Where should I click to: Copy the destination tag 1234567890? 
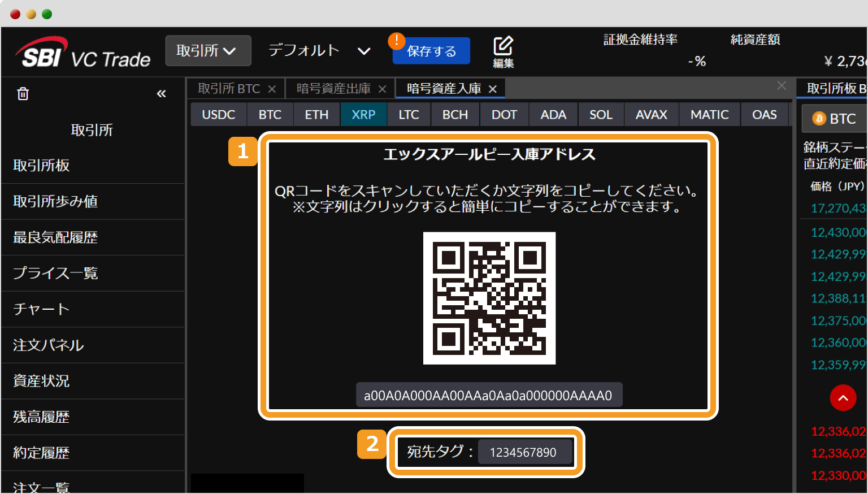coord(524,452)
